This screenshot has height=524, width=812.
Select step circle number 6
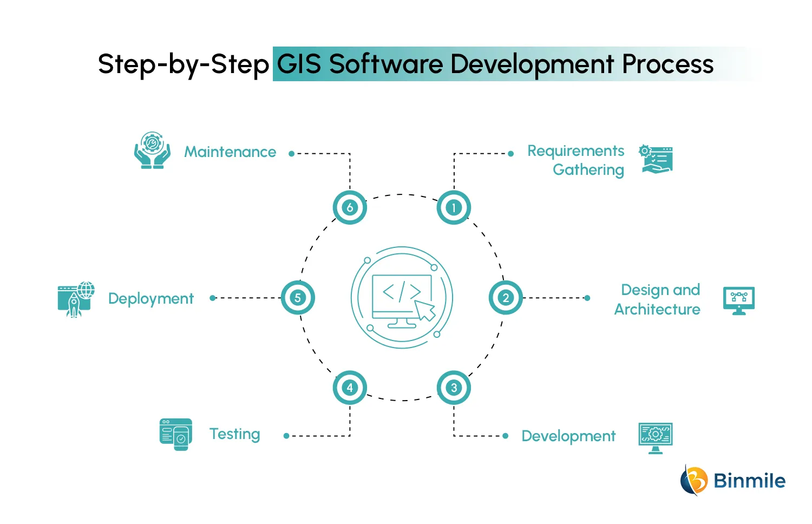(350, 207)
